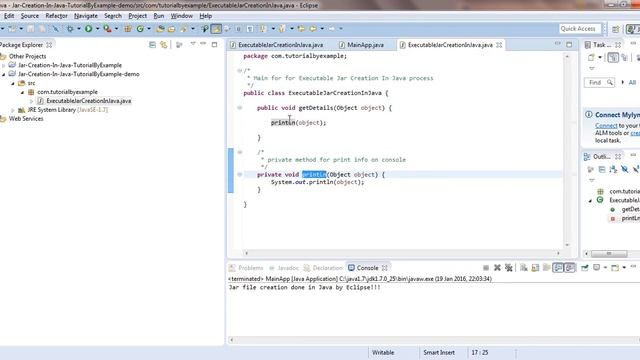Click the New Java Package toolbar icon
This screenshot has width=640, height=360.
click(x=128, y=29)
